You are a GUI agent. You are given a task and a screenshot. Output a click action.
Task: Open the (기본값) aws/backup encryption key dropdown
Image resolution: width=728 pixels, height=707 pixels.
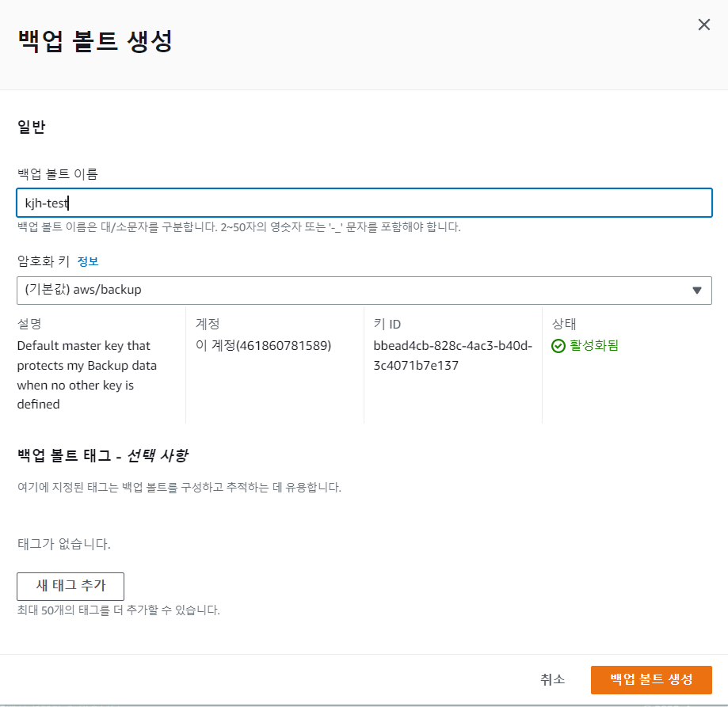point(364,291)
